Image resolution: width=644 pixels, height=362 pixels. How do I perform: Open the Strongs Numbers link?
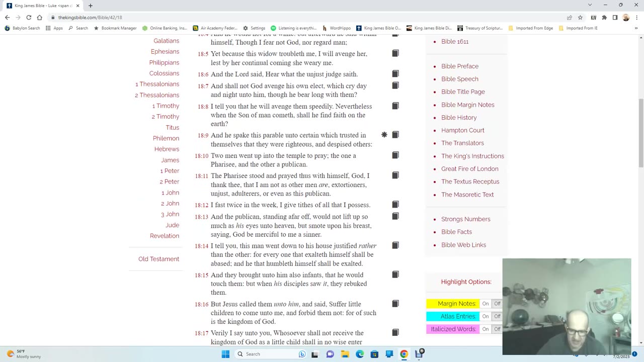(466, 219)
